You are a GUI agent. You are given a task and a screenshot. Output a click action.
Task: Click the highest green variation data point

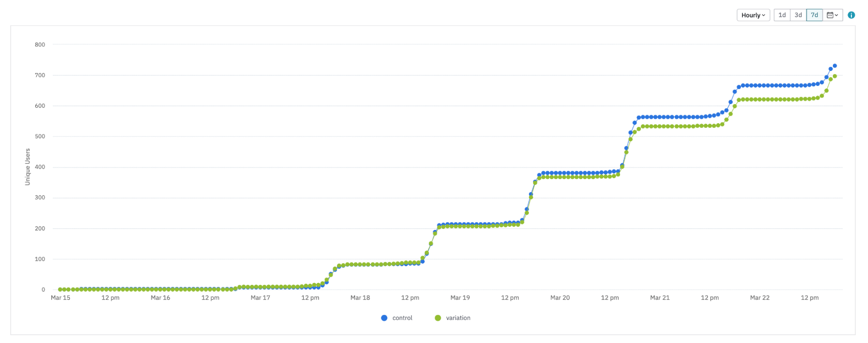[x=835, y=76]
